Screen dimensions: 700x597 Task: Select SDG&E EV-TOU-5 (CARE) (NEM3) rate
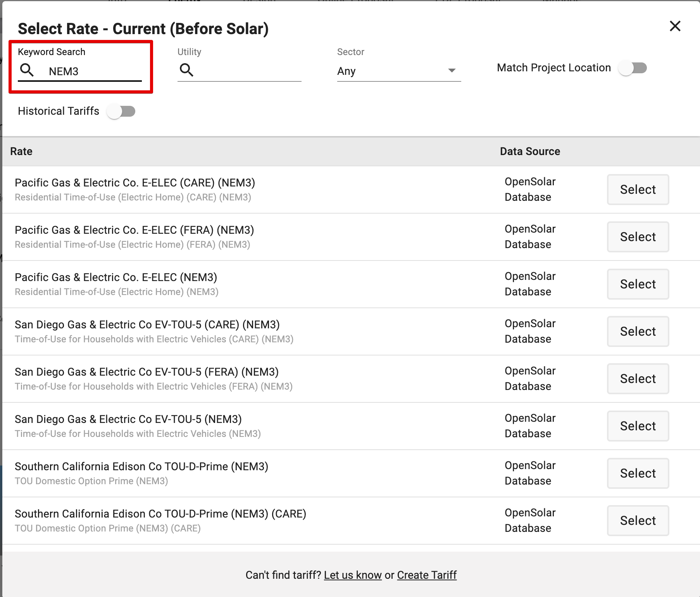638,331
